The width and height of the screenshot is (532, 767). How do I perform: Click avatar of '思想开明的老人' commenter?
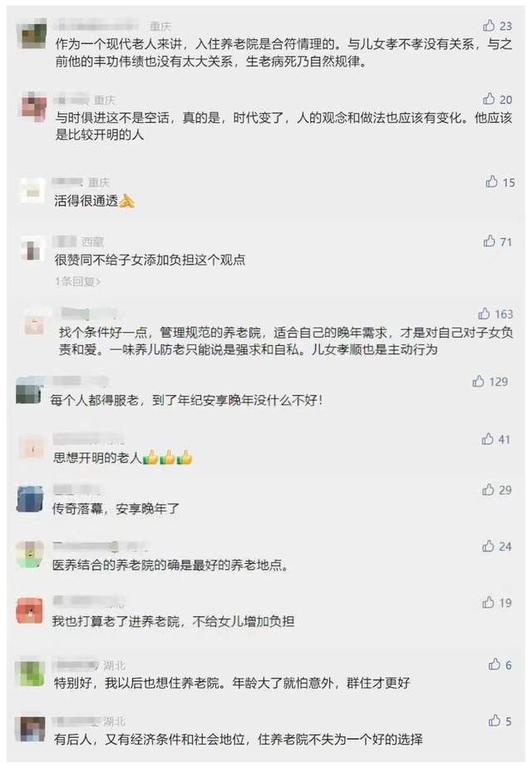32,448
